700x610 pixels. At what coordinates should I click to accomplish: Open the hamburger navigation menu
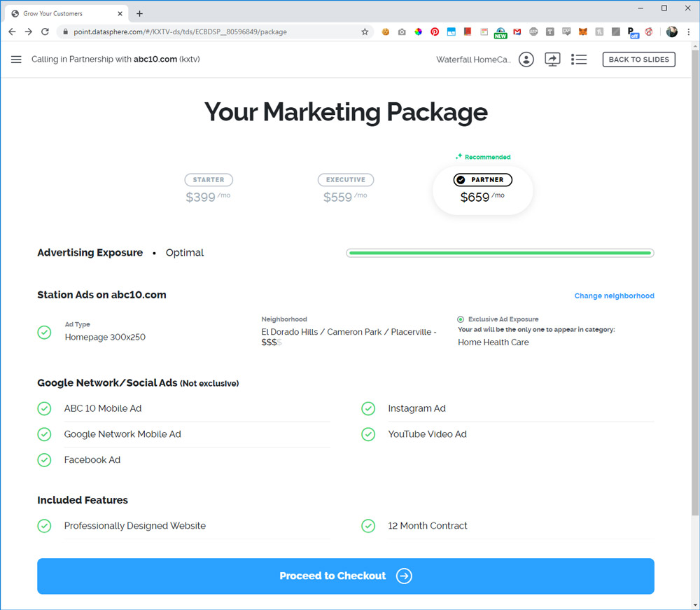coord(16,60)
